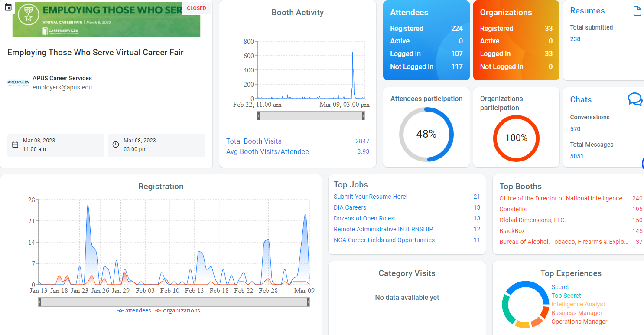Open the Constellis booth
644x335 pixels.
(x=513, y=209)
